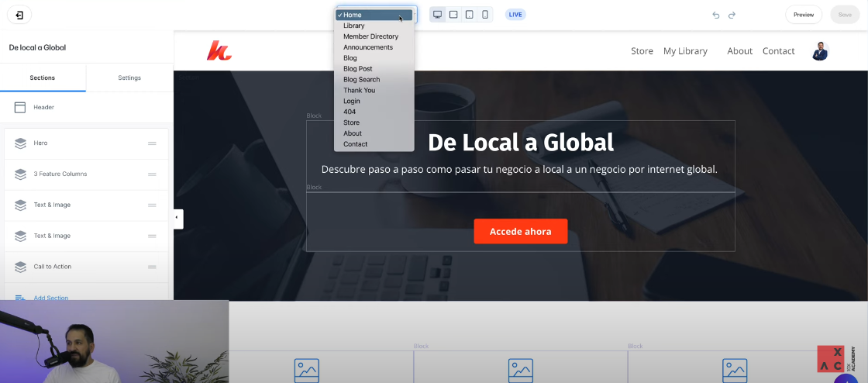Select the De Local a Global heading
The width and height of the screenshot is (868, 383).
[x=521, y=143]
